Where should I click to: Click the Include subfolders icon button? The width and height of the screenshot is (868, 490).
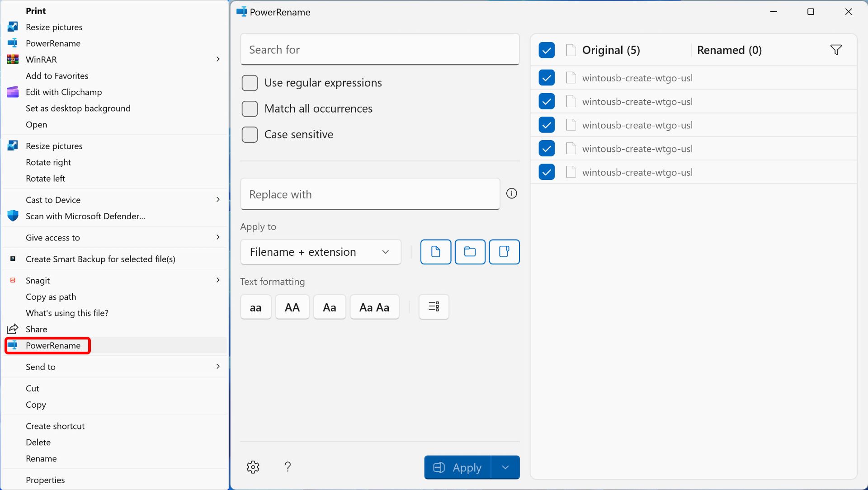[x=504, y=252]
